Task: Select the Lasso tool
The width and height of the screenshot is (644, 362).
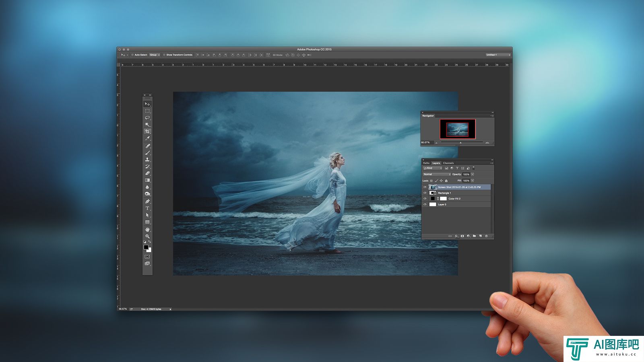Action: pyautogui.click(x=147, y=117)
